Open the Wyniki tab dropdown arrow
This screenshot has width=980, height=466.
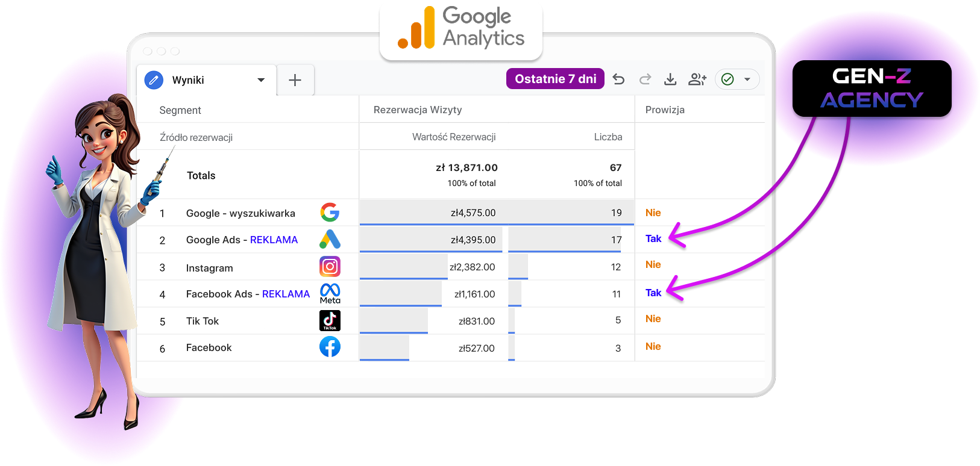(261, 80)
